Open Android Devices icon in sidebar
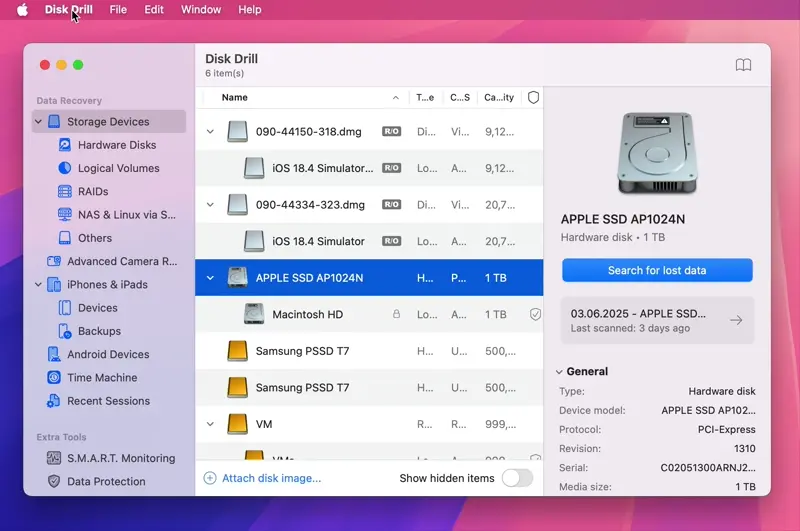This screenshot has width=800, height=531. point(54,354)
